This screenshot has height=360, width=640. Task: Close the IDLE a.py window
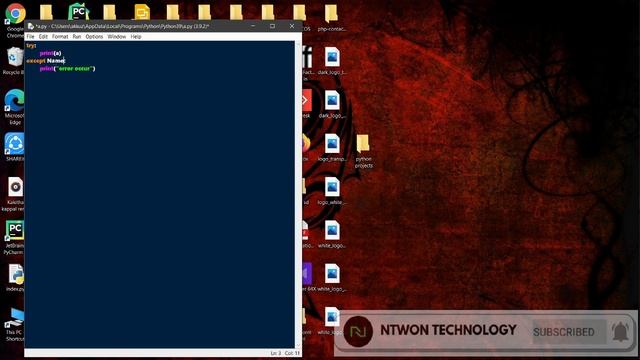pos(292,26)
